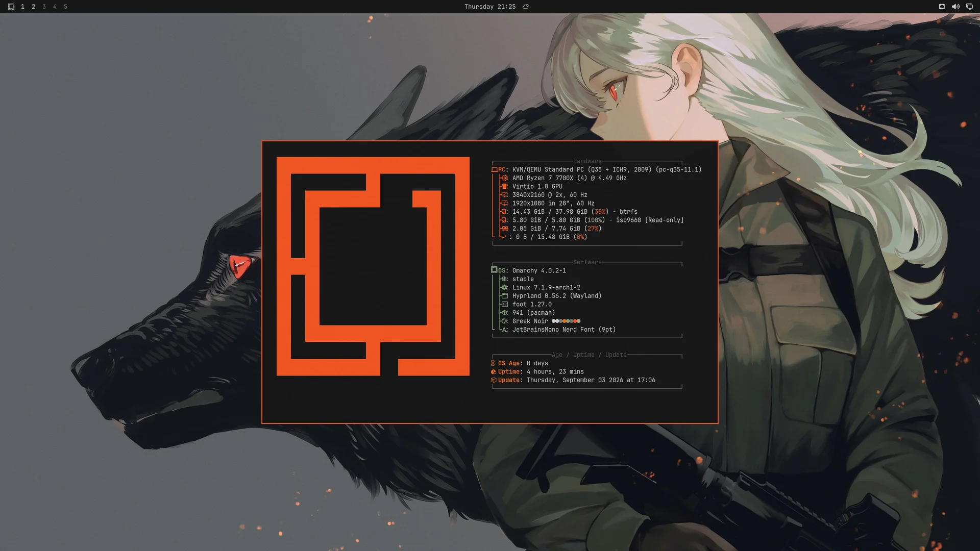Viewport: 980px width, 551px height.
Task: Click the font icon beside JetBrainsMono
Action: (505, 330)
